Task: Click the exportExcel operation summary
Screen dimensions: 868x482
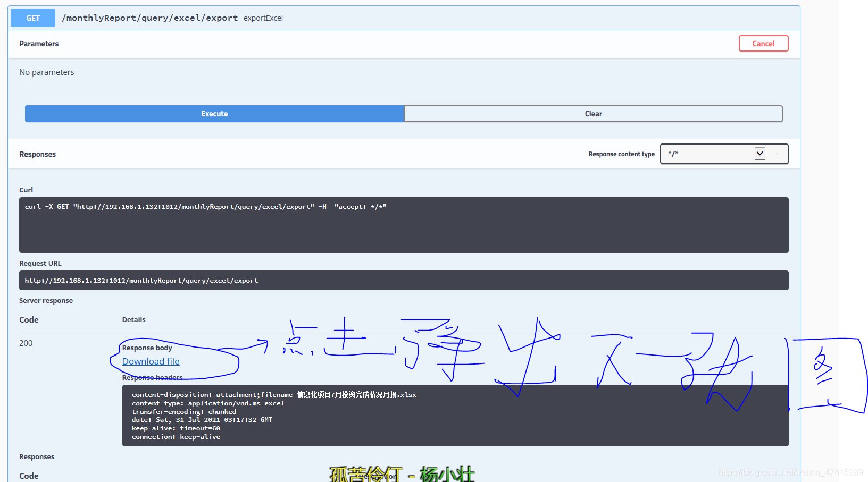Action: click(263, 18)
